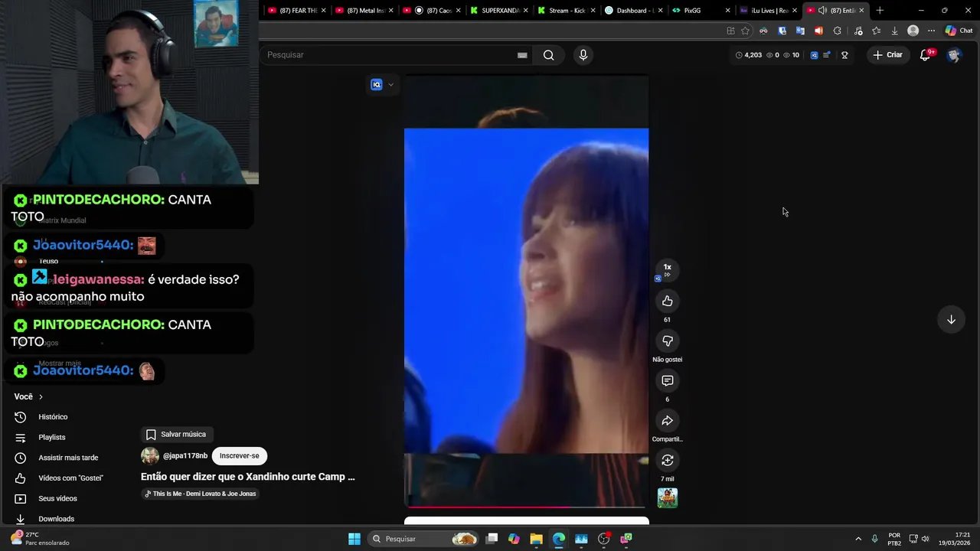Open the YouTube account avatar menu
The image size is (980, 551).
click(953, 55)
